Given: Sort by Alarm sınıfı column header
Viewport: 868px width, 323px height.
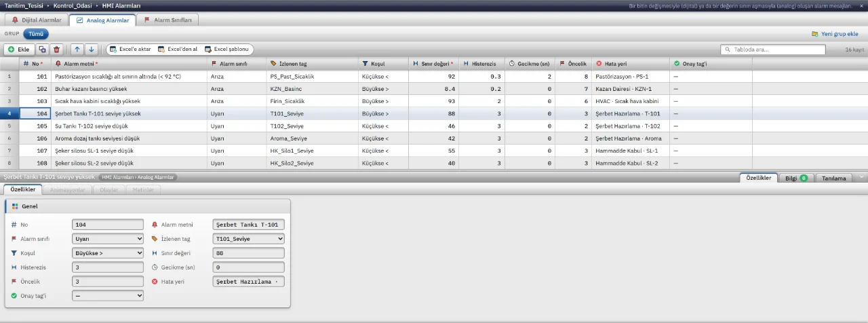Looking at the screenshot, I should (236, 64).
